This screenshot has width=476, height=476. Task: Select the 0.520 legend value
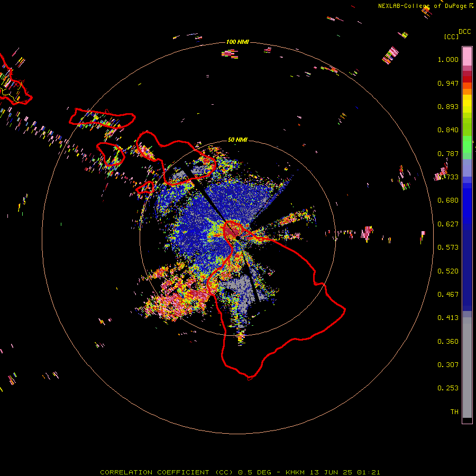tap(448, 271)
